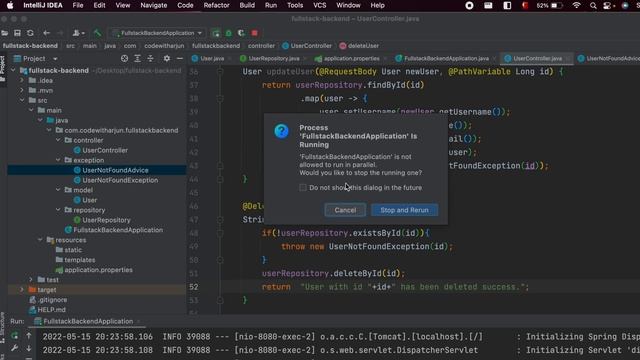Open Project tool window side tab

(x=3, y=69)
